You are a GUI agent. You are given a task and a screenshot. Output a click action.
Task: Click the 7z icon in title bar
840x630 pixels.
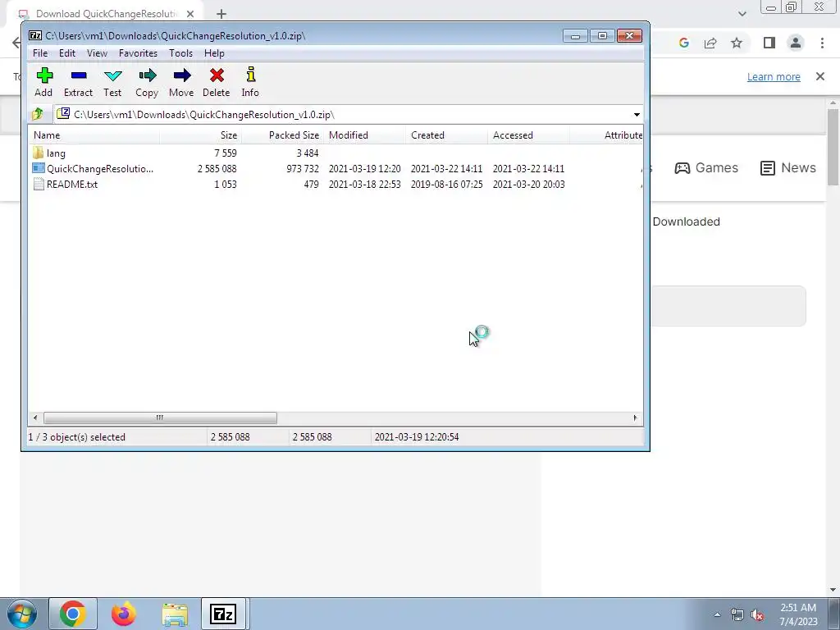(35, 36)
